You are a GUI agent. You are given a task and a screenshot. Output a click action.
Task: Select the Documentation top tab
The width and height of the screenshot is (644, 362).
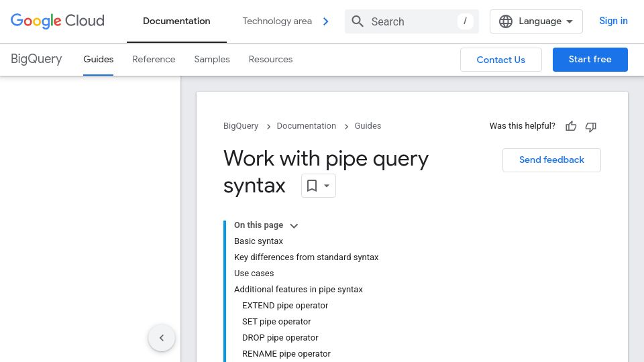coord(176,21)
